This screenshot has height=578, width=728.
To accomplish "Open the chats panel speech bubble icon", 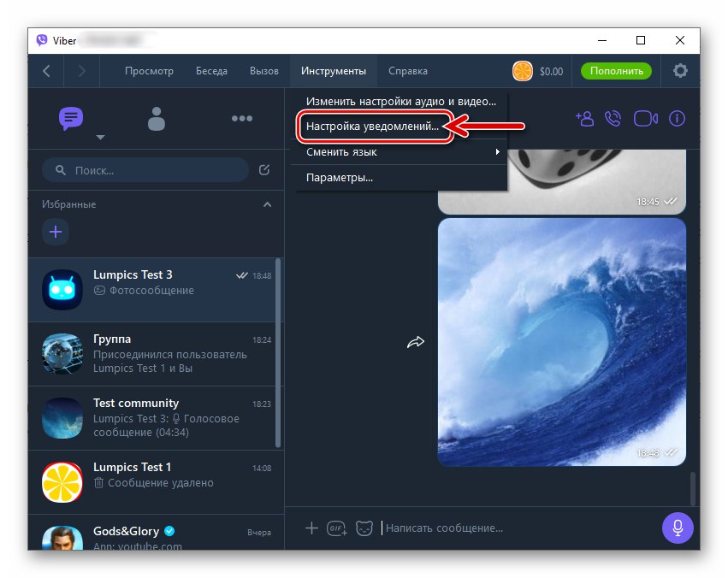I will 70,119.
